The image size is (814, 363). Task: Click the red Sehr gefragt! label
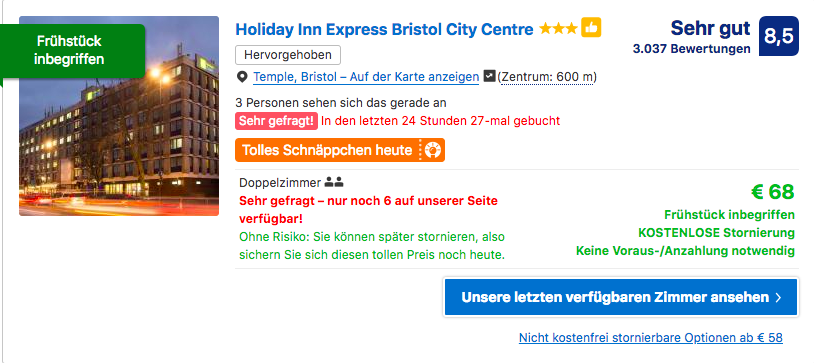276,121
